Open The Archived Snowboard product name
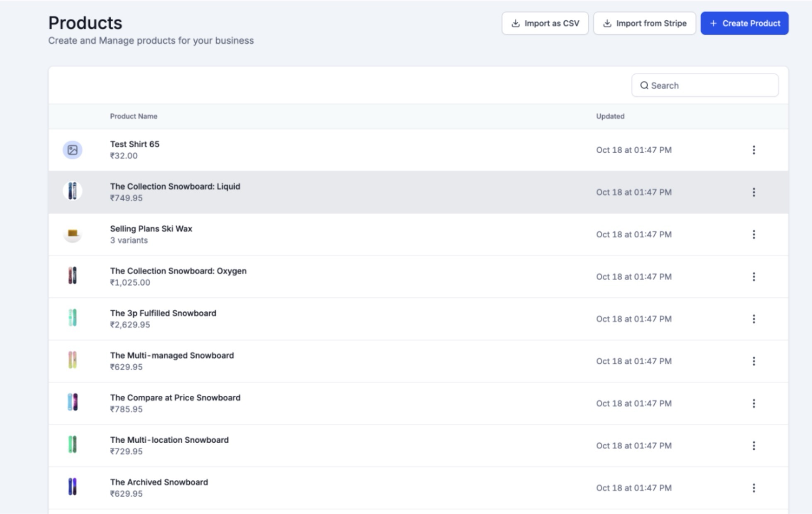812x514 pixels. tap(159, 482)
